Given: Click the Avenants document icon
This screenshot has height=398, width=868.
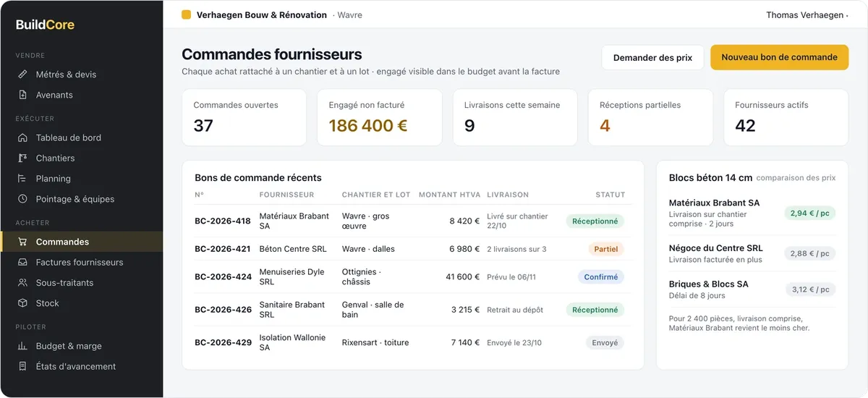Looking at the screenshot, I should (x=22, y=95).
